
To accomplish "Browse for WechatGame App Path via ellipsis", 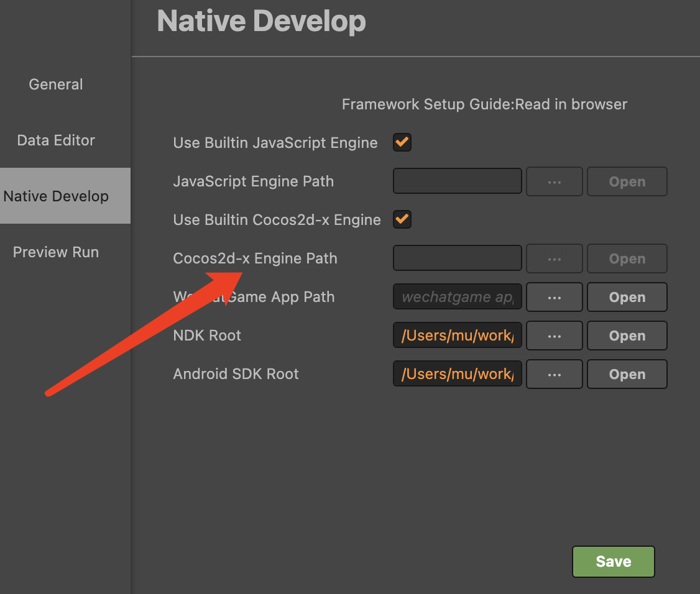I will point(555,298).
